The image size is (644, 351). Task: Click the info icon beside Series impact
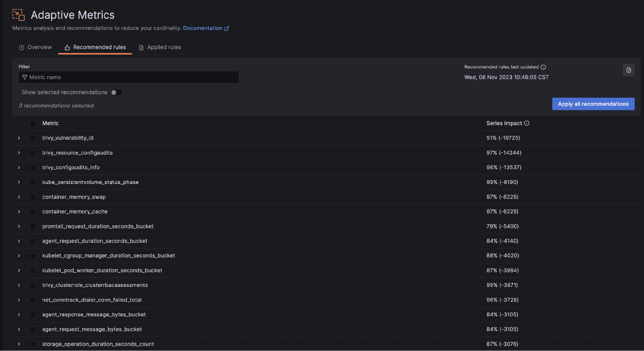(526, 123)
